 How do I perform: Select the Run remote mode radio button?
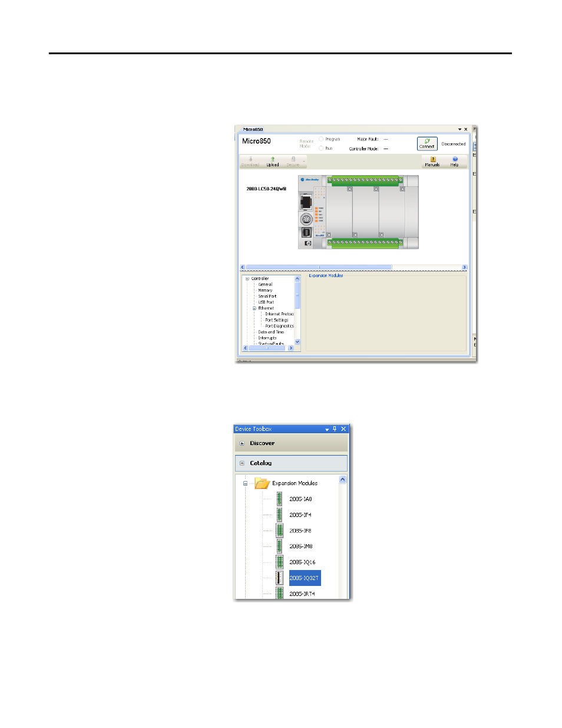321,149
